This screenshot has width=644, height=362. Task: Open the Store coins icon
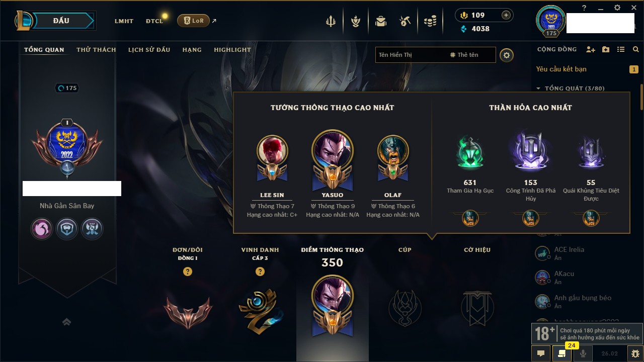430,21
